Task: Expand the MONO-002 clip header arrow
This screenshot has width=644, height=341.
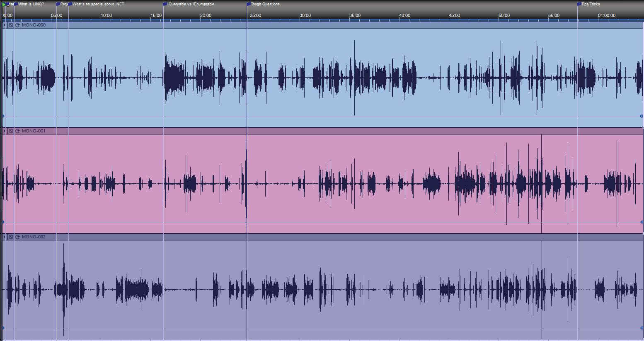Action: [x=5, y=237]
